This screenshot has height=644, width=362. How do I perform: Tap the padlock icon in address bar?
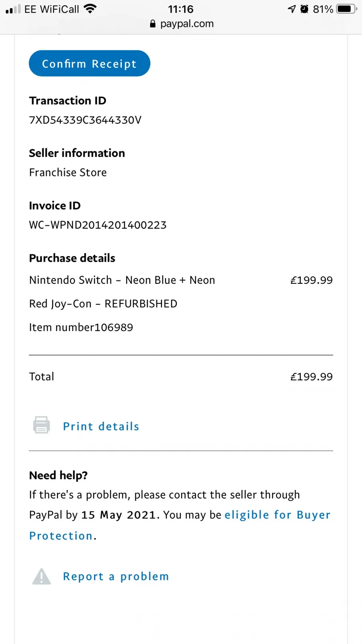152,24
